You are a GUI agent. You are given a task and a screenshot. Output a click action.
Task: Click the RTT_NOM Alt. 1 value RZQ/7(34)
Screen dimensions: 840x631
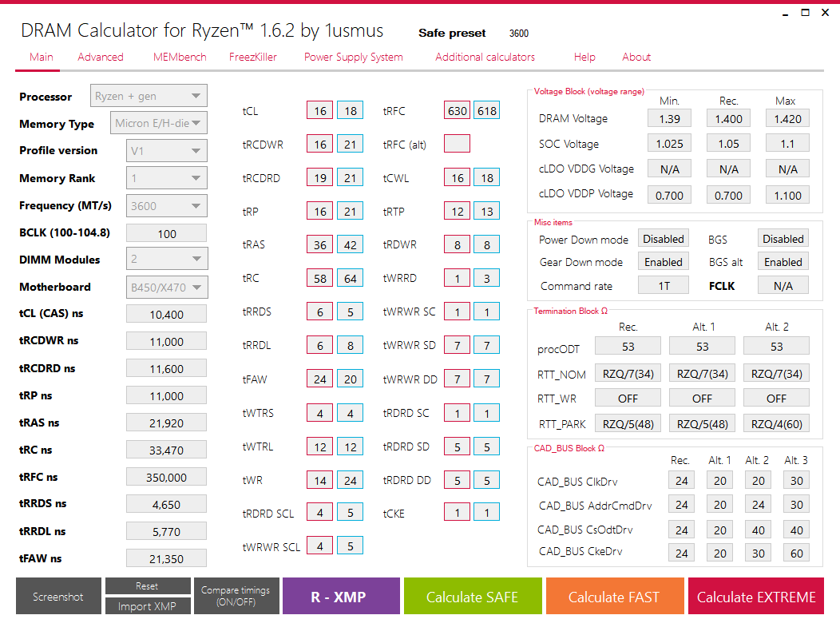point(703,373)
